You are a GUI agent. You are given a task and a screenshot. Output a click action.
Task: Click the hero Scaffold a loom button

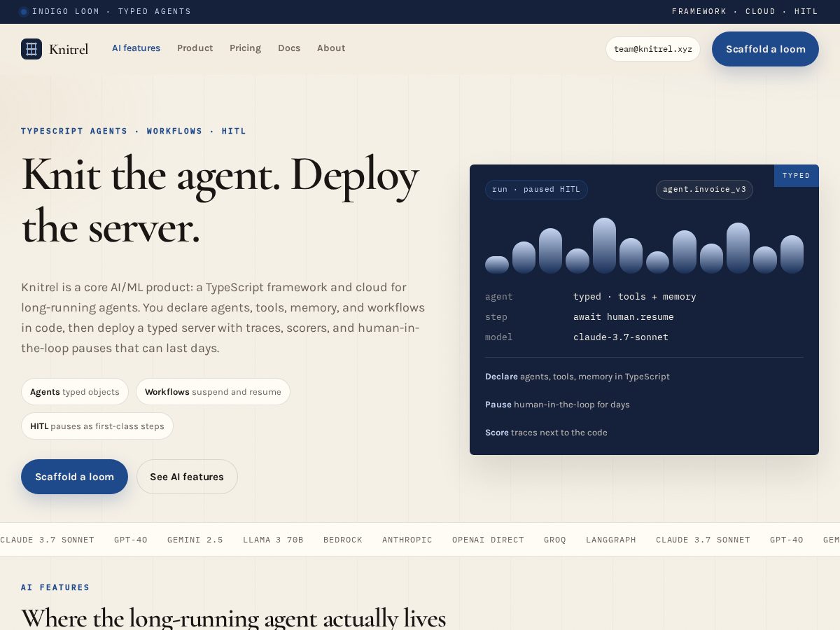(75, 477)
